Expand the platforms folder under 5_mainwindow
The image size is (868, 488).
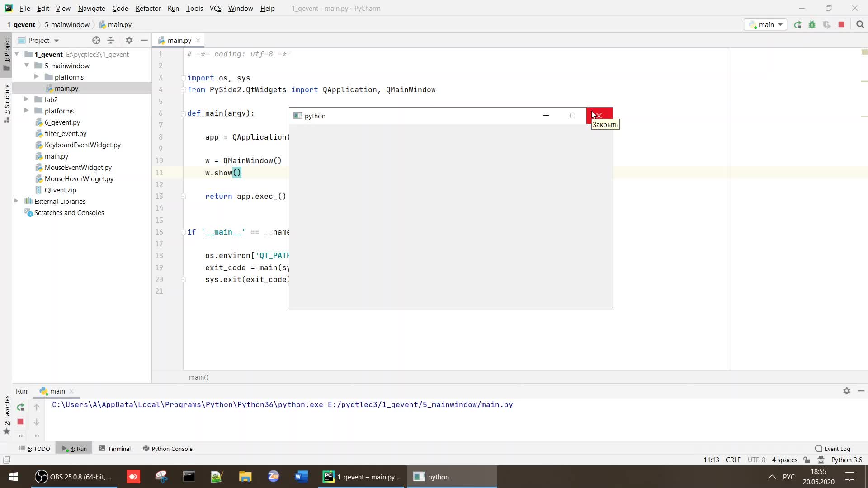click(37, 77)
